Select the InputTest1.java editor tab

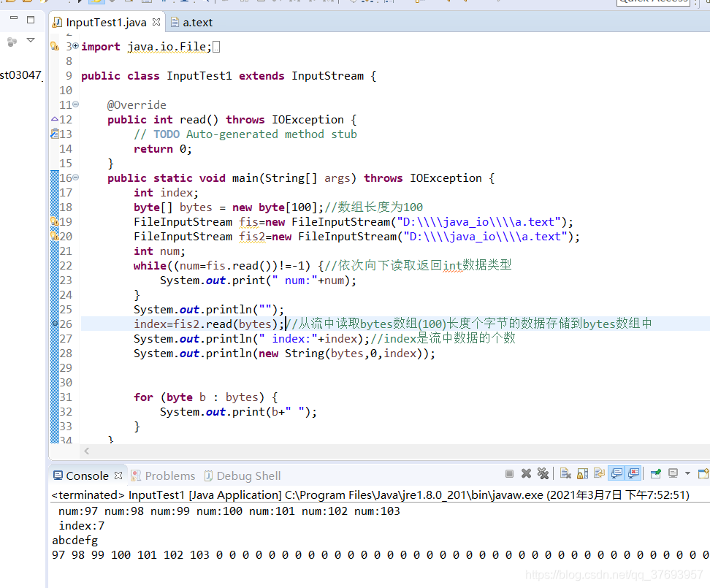tap(107, 23)
